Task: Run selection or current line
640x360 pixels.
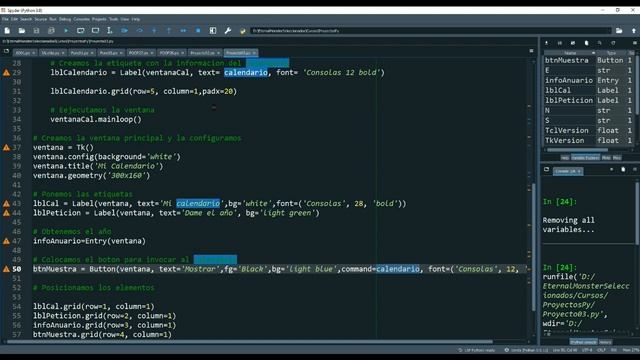Action: pyautogui.click(x=109, y=31)
